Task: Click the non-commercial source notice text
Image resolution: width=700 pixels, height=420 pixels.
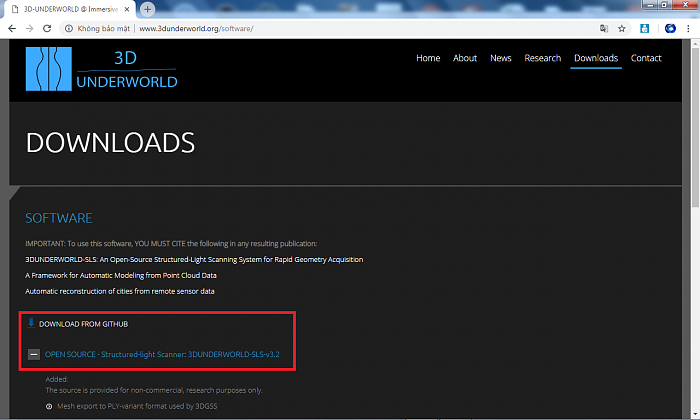Action: 154,391
